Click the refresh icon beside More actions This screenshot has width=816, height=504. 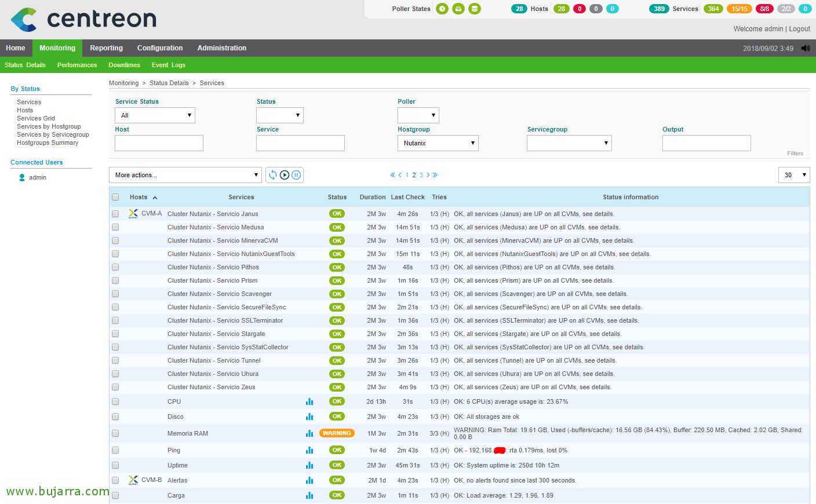coord(273,175)
